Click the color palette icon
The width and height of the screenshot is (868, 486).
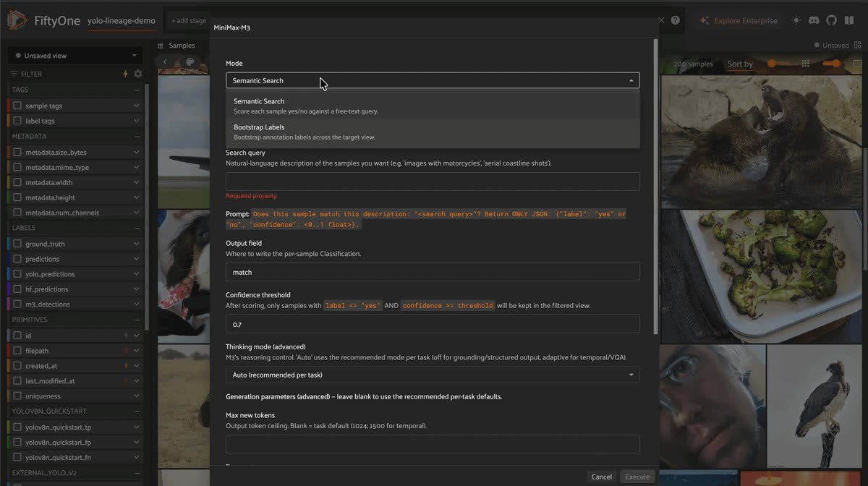190,62
